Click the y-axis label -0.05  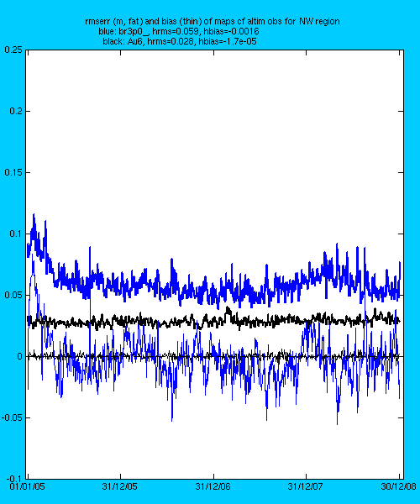click(13, 417)
